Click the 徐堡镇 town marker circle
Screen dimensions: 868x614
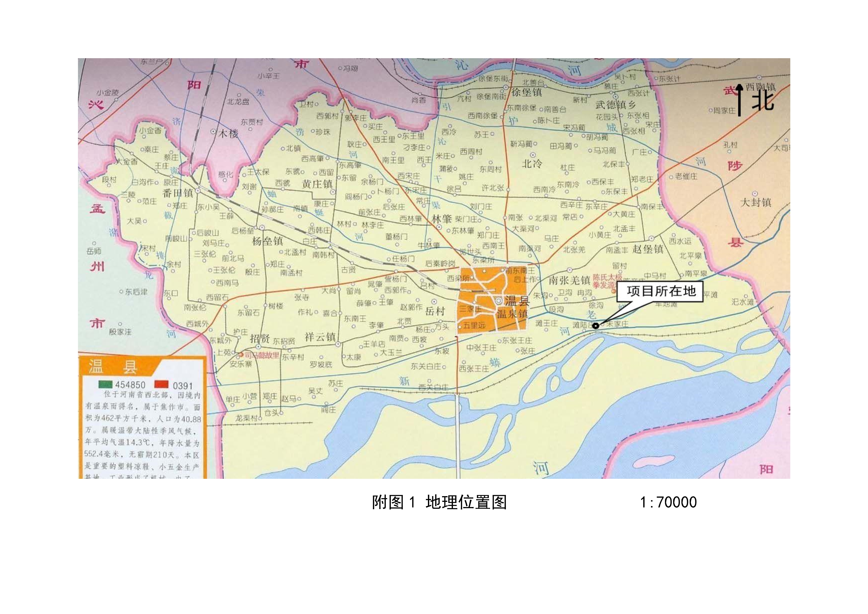pyautogui.click(x=505, y=88)
